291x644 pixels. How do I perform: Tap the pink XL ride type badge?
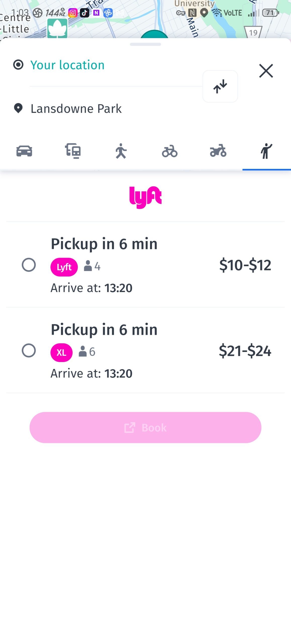click(x=62, y=352)
